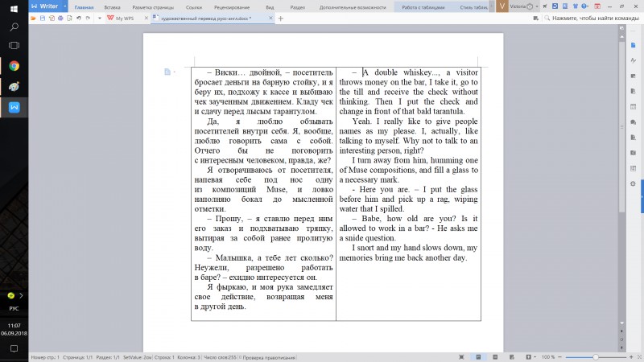This screenshot has width=644, height=362.
Task: Click the Print preview icon
Action: (x=69, y=18)
